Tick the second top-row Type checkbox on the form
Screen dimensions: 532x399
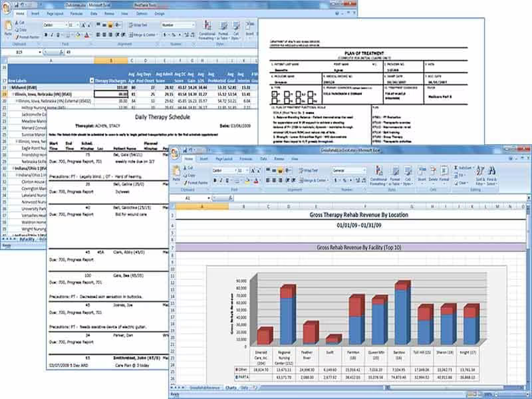[287, 94]
